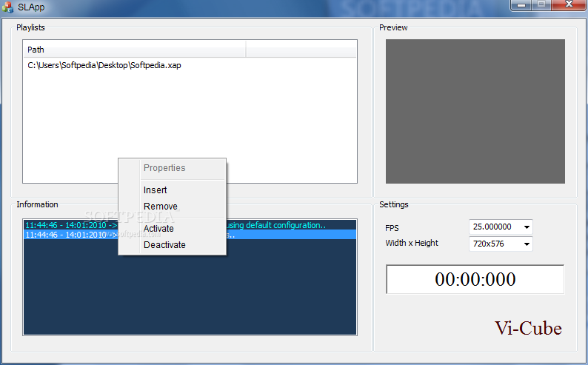The image size is (588, 365).
Task: Click the Vi-Cube logo text
Action: coord(528,328)
